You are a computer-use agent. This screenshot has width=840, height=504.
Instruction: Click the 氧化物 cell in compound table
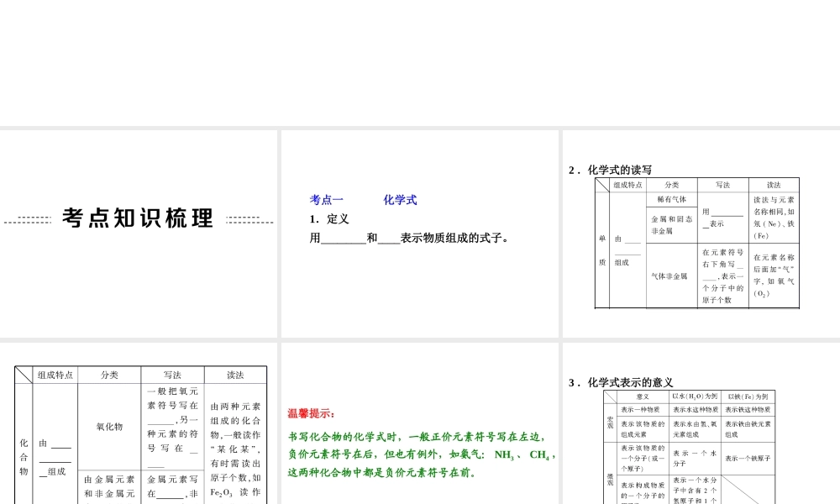(x=109, y=427)
